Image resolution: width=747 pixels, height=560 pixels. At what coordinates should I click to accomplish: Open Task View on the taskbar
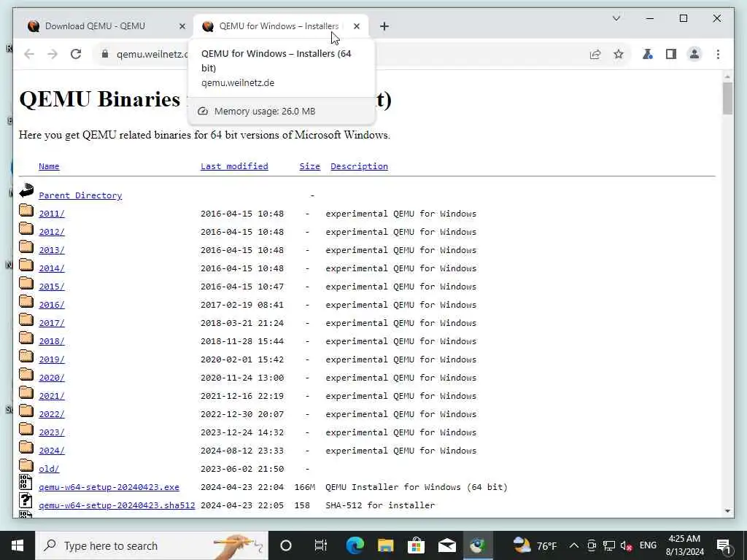[x=321, y=545]
